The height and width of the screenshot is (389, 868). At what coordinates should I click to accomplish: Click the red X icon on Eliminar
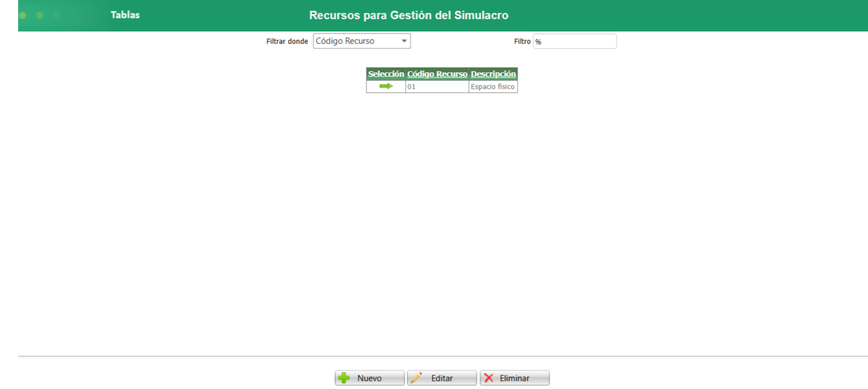(x=488, y=378)
